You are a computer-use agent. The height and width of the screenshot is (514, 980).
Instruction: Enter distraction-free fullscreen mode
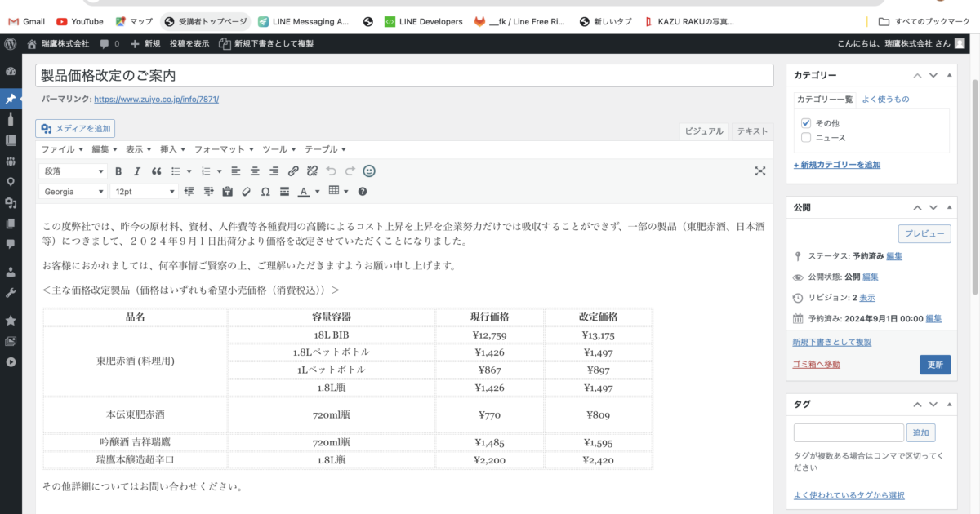tap(760, 171)
